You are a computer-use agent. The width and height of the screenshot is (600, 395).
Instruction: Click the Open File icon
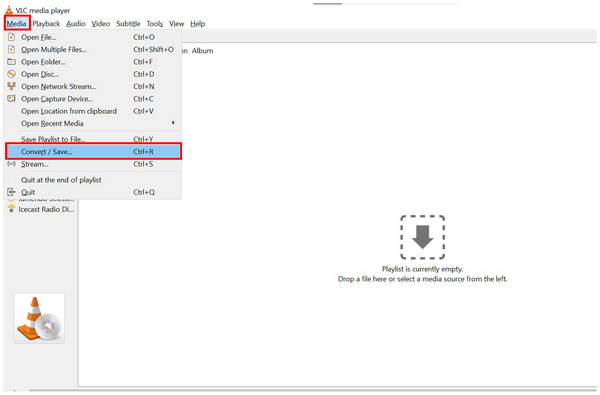[11, 37]
